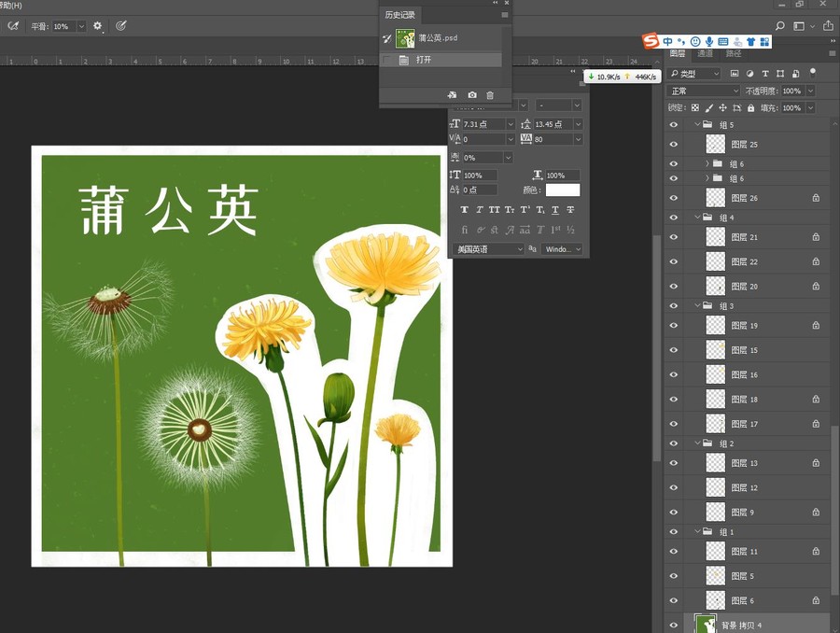Image resolution: width=840 pixels, height=633 pixels.
Task: Open smoothing 10% dropdown arrow
Action: pyautogui.click(x=81, y=26)
